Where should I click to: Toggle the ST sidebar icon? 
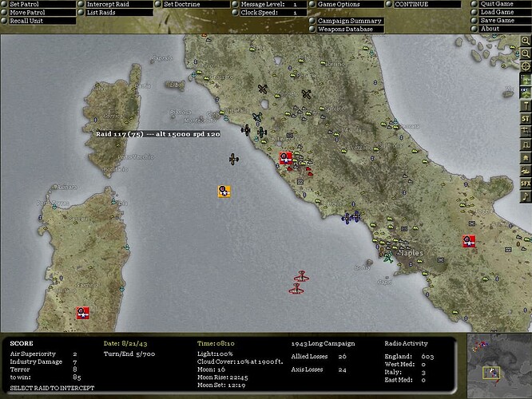coord(526,118)
